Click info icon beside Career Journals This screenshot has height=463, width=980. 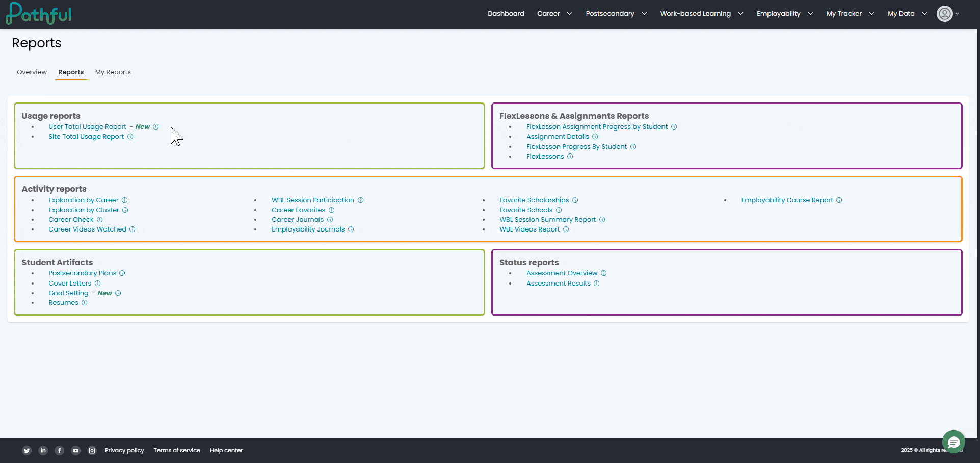tap(330, 220)
